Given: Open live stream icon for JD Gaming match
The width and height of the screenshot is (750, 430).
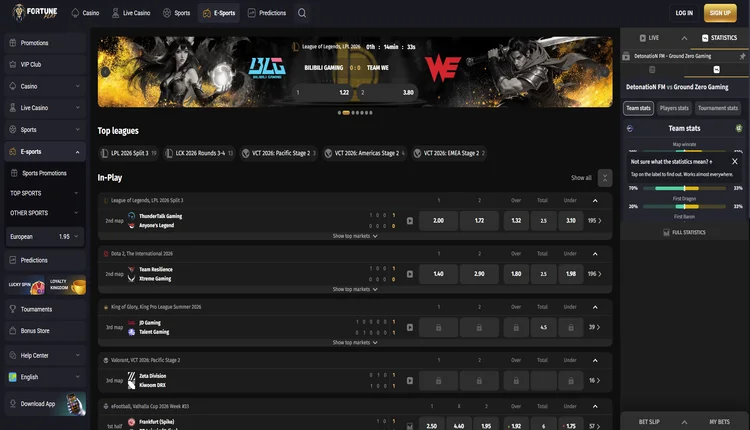Looking at the screenshot, I should tap(410, 328).
